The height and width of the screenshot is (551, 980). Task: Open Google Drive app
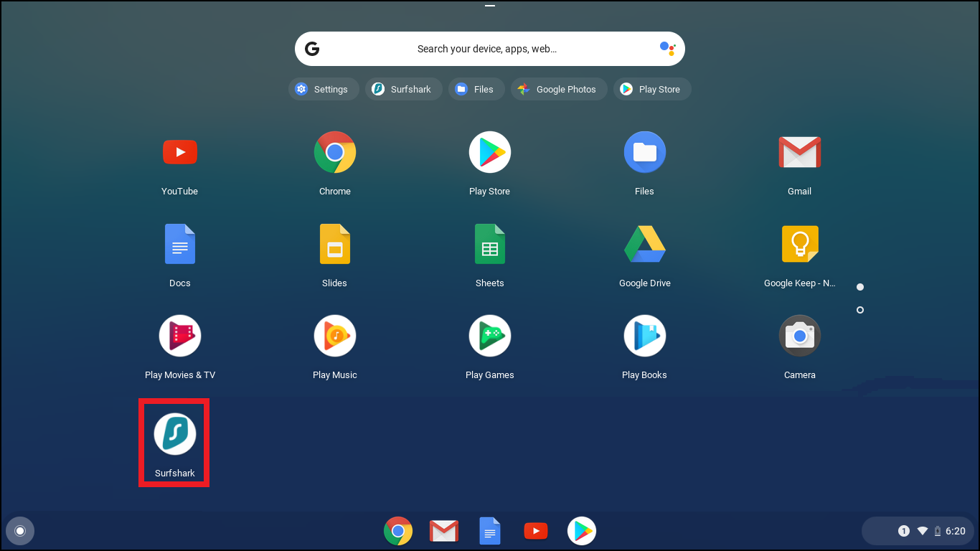pyautogui.click(x=644, y=244)
